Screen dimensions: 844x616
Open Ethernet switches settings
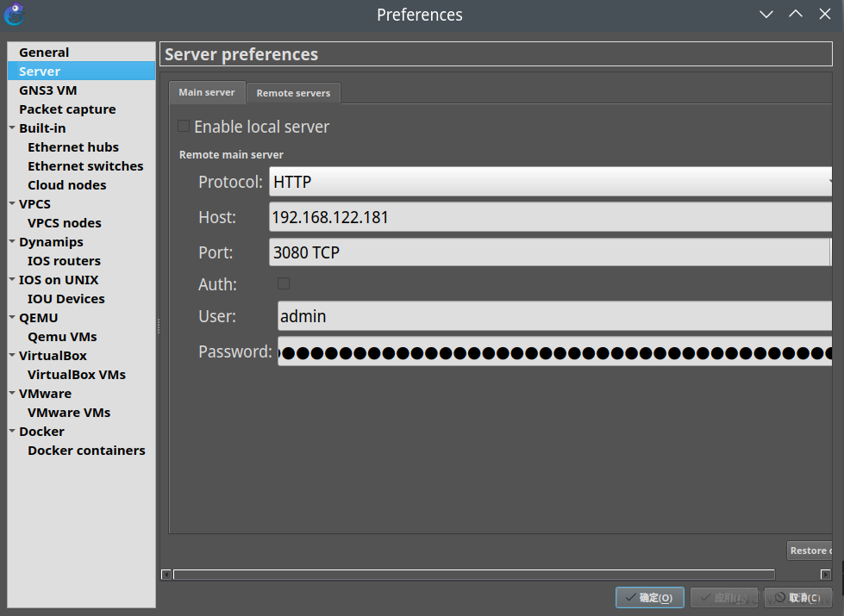click(x=85, y=166)
